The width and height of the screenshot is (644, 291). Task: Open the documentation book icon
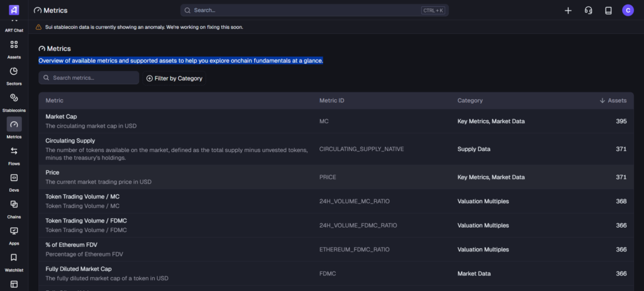(608, 10)
